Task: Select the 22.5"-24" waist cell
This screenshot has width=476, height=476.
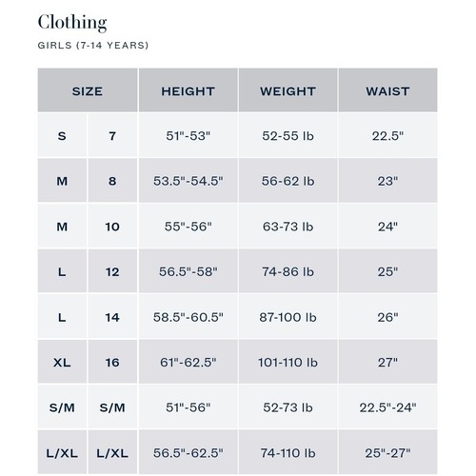Action: click(387, 407)
